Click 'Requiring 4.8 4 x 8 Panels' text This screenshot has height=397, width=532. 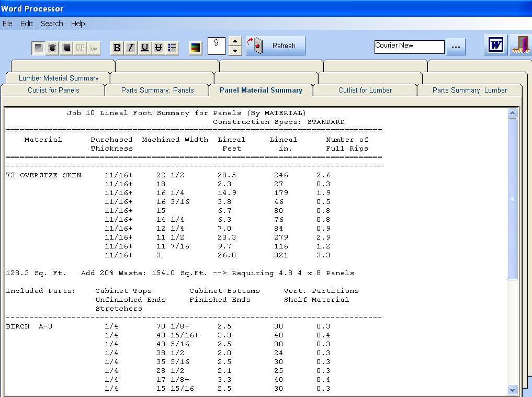(x=293, y=273)
